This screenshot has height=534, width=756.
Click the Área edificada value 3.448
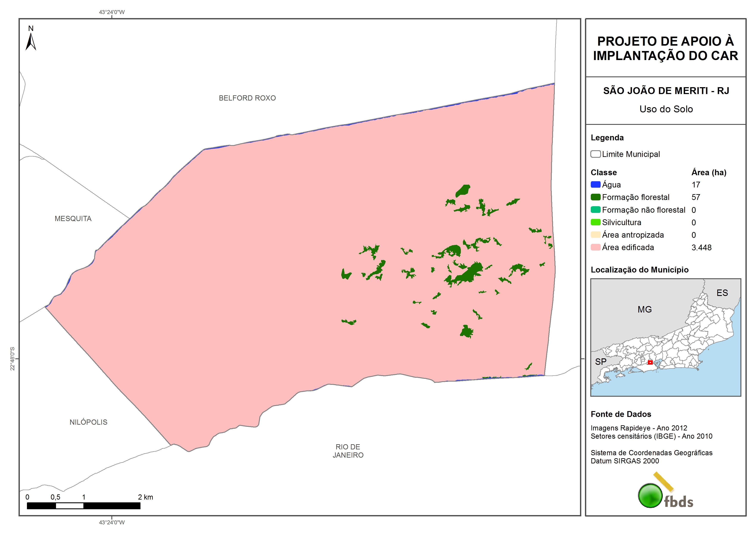[x=701, y=248]
